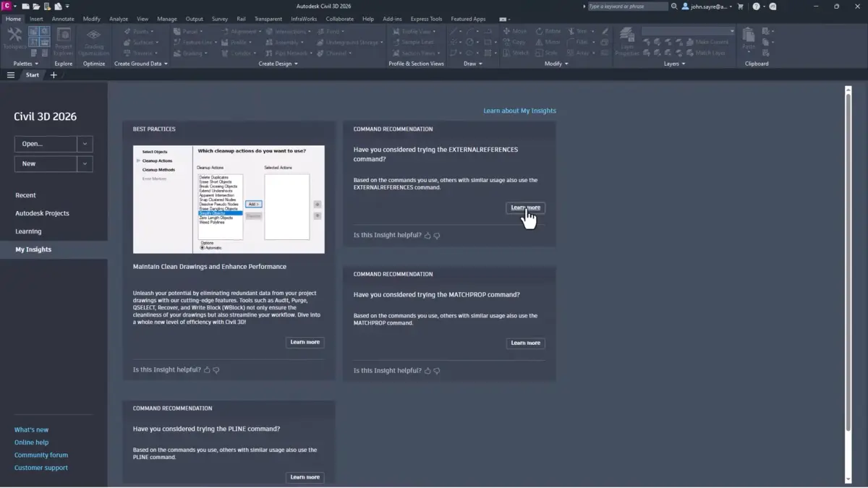Click Learn more on MATCHPROP card
This screenshot has height=488, width=868.
525,343
